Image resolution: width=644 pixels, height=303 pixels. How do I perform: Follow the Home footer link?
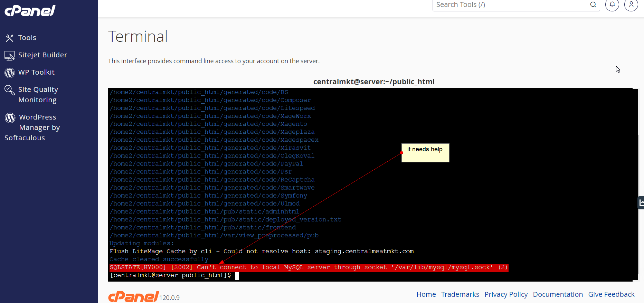pos(426,294)
